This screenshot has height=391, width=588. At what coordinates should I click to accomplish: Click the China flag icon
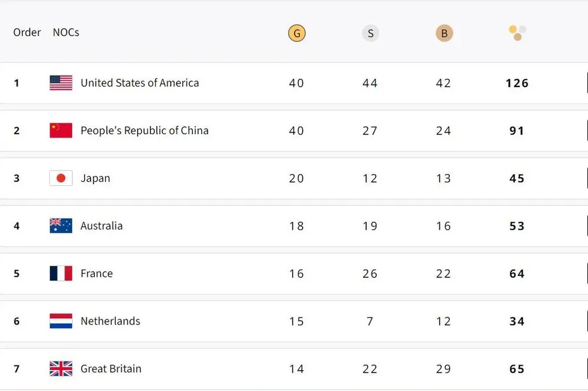[61, 131]
